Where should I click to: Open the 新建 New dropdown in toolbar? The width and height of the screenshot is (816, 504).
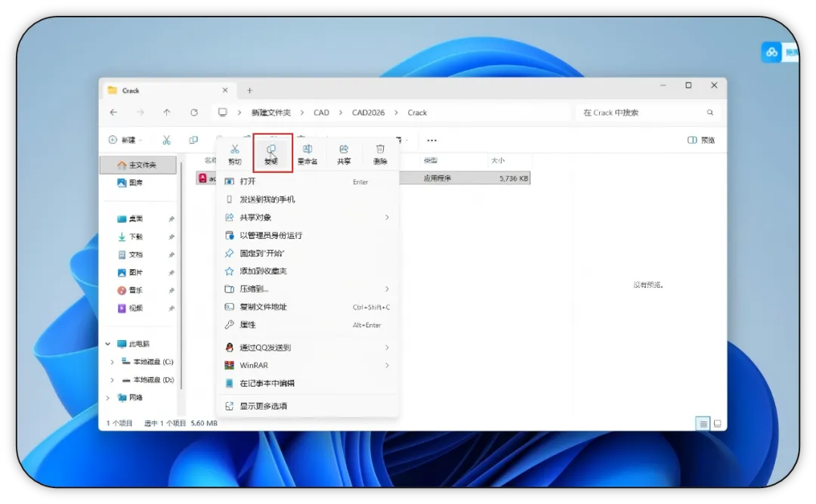click(125, 140)
